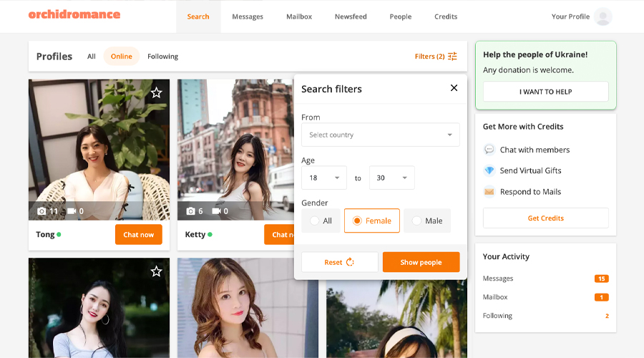Click the envelope icon beside Respond to Mails
This screenshot has width=644, height=358.
pyautogui.click(x=489, y=192)
